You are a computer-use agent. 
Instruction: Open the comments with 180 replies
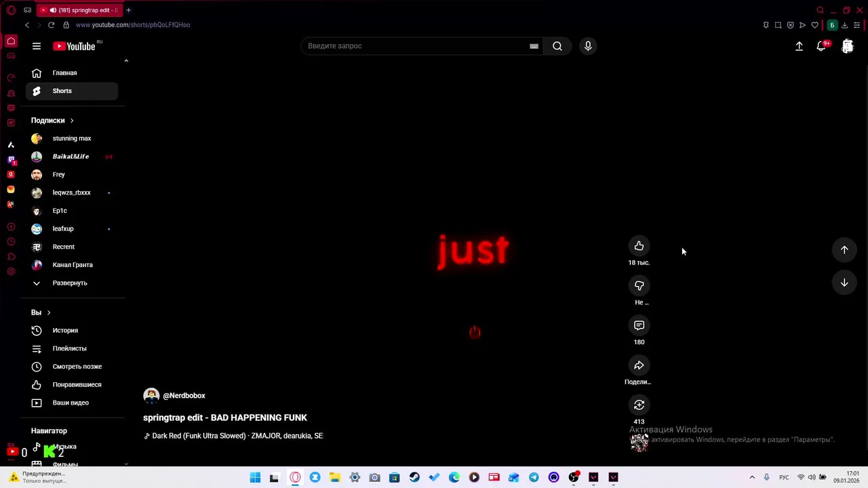point(639,325)
